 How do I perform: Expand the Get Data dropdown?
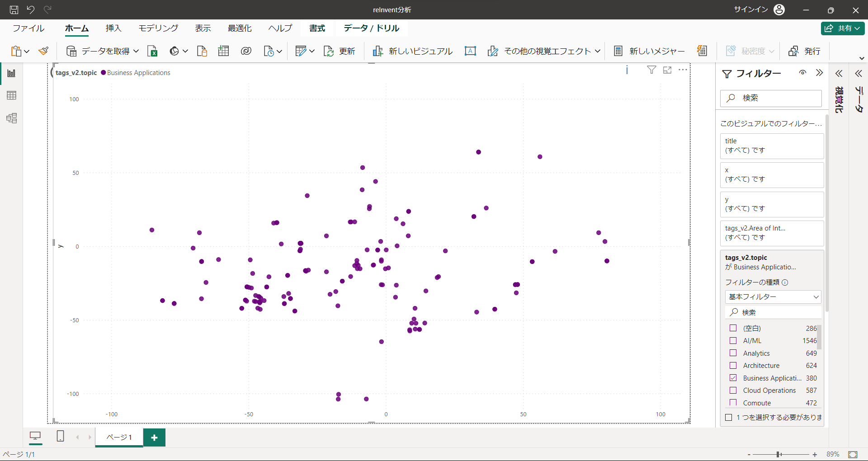tap(136, 51)
